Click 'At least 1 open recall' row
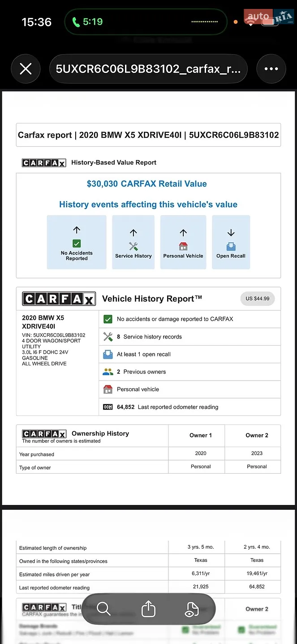Screen dimensions: 297x644 [x=190, y=354]
